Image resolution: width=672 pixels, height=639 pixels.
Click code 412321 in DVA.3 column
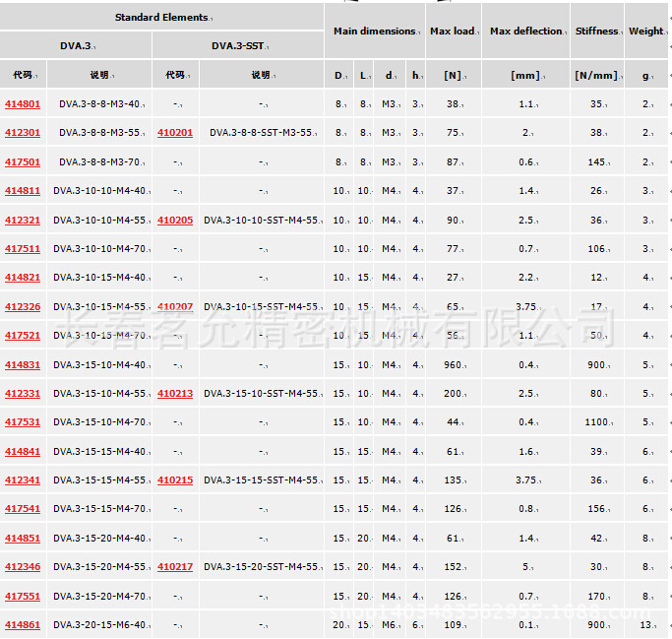(x=23, y=220)
